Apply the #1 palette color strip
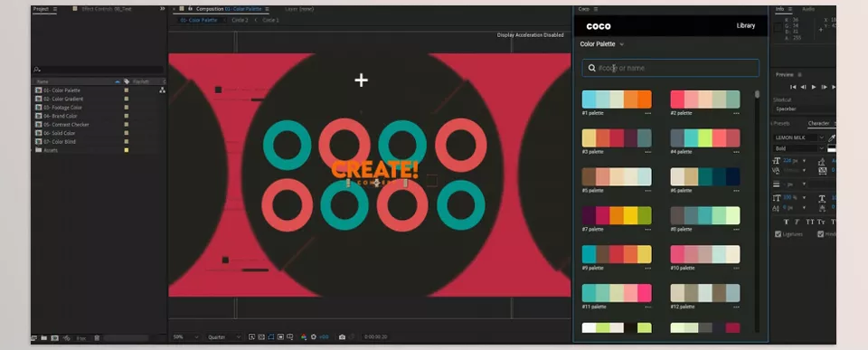 tap(617, 99)
